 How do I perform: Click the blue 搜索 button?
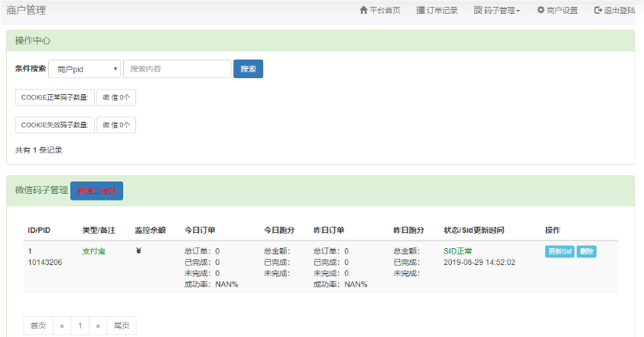coord(248,69)
